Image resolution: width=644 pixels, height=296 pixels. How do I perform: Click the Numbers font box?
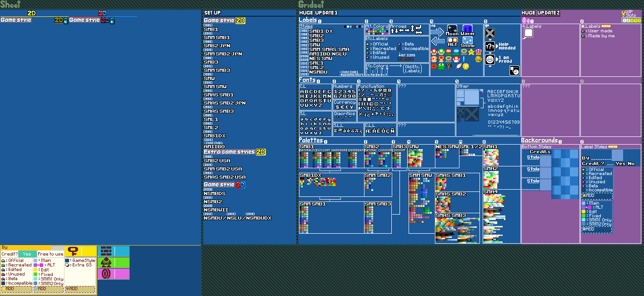344,91
